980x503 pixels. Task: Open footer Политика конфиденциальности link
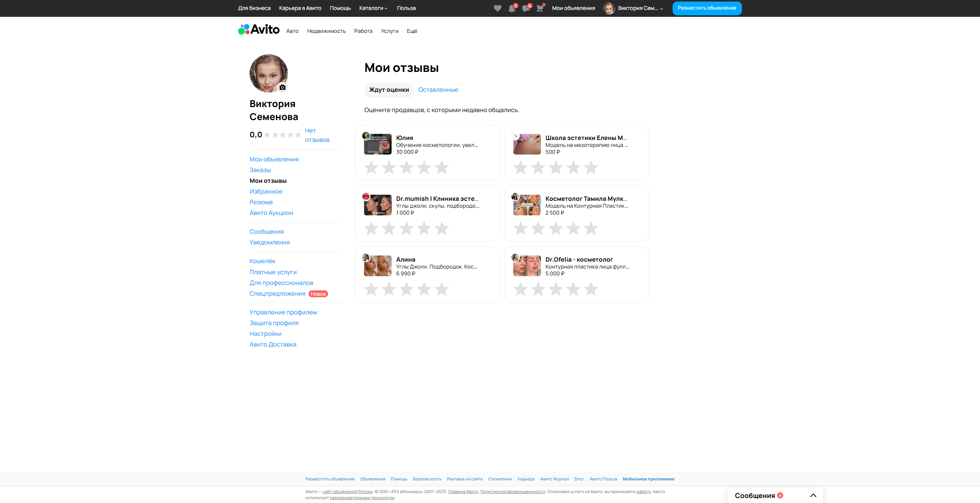[513, 492]
